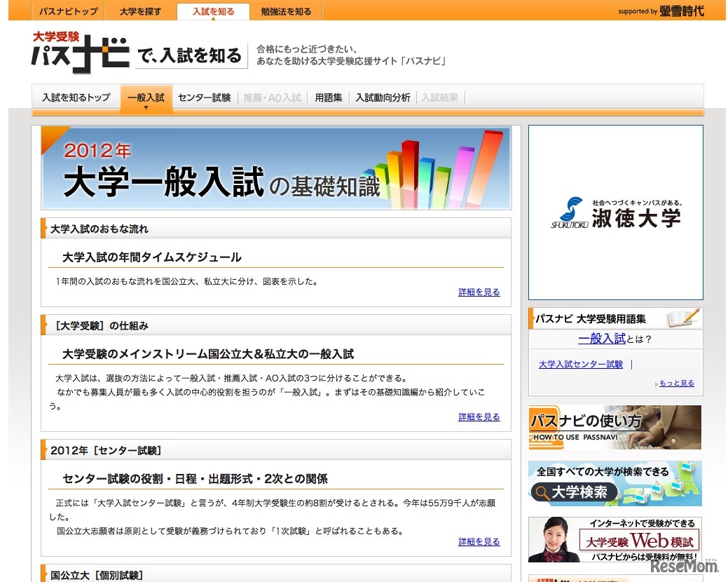The height and width of the screenshot is (582, 728).
Task: Switch to the 用語集 tab
Action: (x=327, y=97)
